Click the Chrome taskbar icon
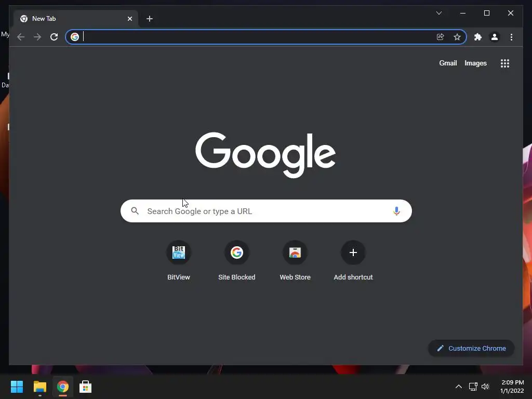This screenshot has height=399, width=532. (x=63, y=387)
